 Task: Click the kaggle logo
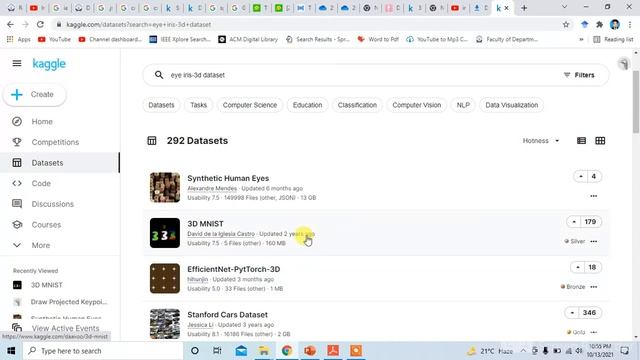(x=49, y=64)
